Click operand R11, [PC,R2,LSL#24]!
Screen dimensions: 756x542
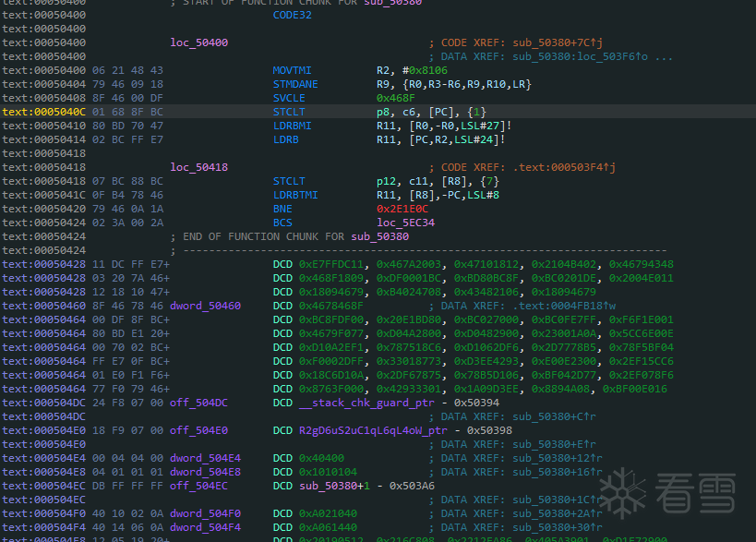coord(440,139)
